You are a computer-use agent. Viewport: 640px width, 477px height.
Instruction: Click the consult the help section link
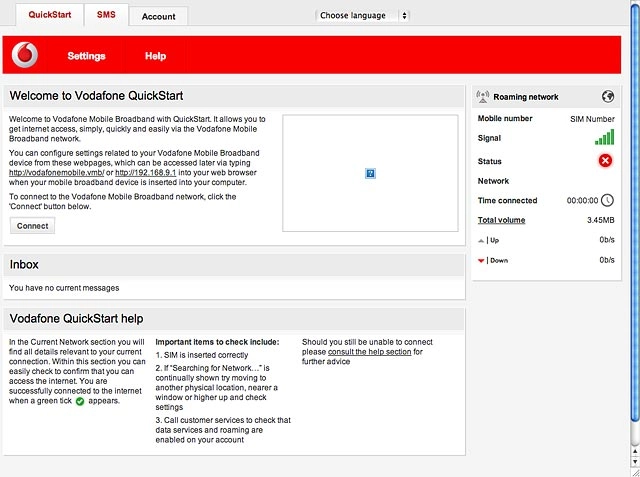pos(369,352)
